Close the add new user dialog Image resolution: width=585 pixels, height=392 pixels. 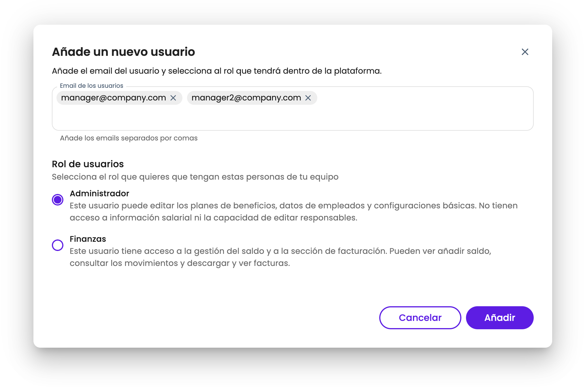point(525,52)
